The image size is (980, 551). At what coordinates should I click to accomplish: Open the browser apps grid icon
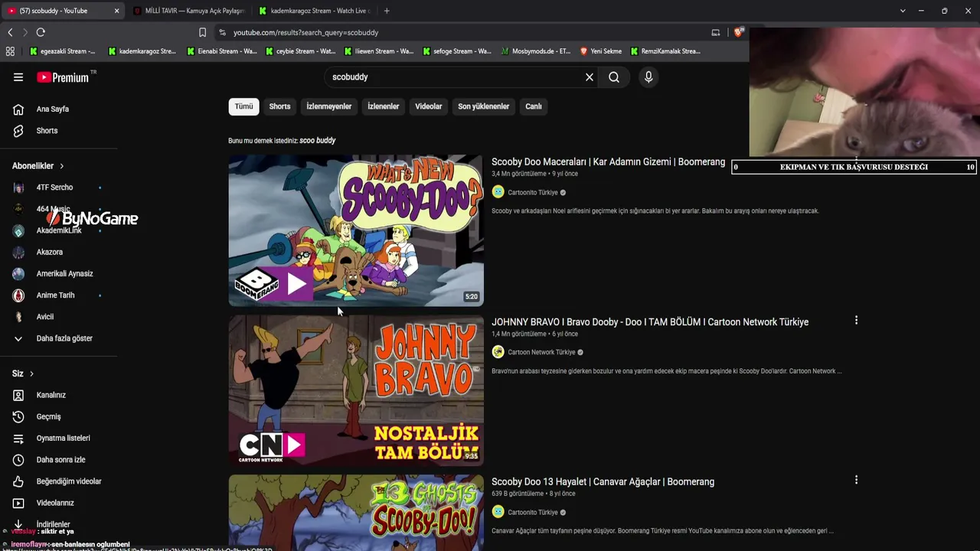(10, 51)
